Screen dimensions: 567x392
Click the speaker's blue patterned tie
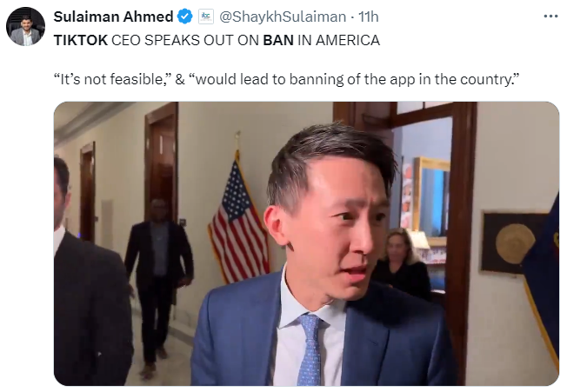click(x=310, y=349)
